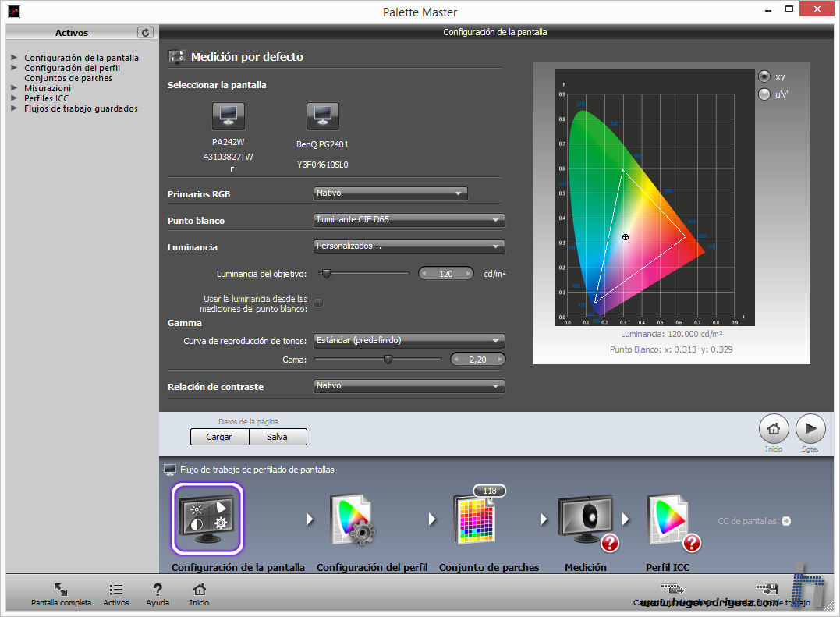Select the u'v' chromaticity radio button
Viewport: 840px width, 617px height.
coord(764,94)
